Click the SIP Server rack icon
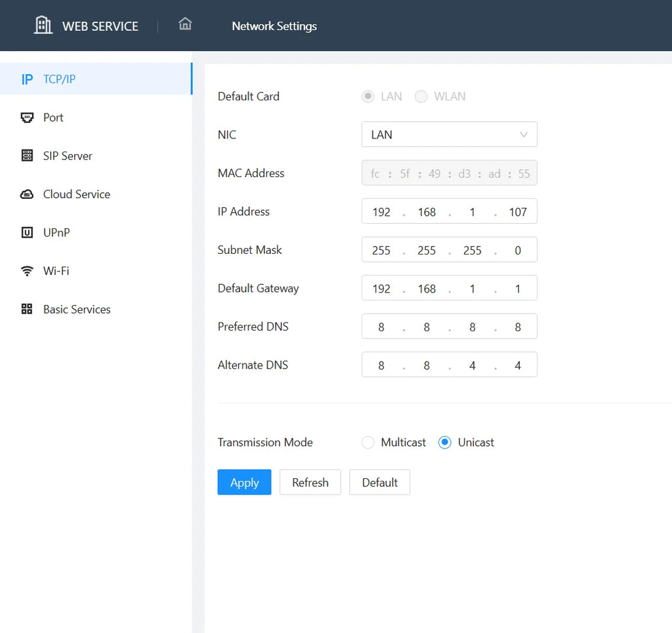 coord(27,155)
